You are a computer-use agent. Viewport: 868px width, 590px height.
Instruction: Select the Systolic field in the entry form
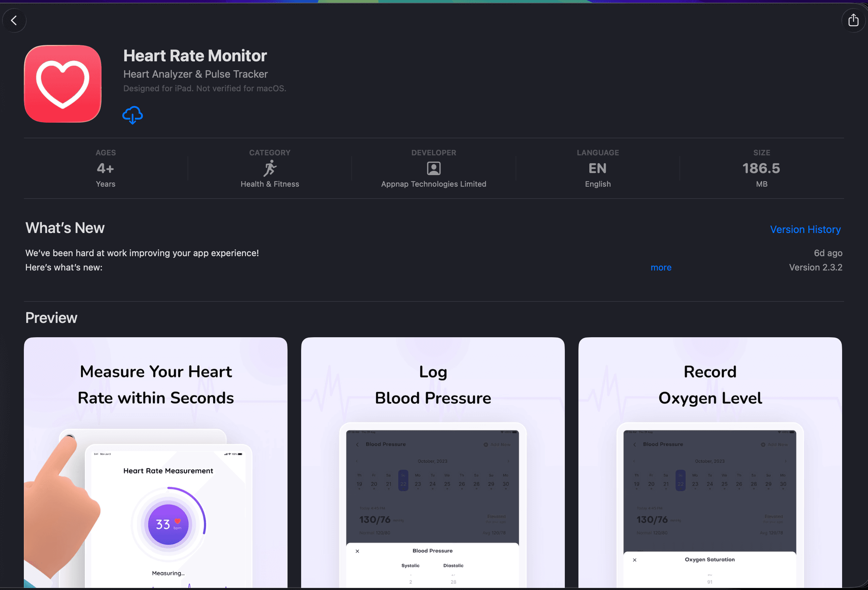(410, 565)
